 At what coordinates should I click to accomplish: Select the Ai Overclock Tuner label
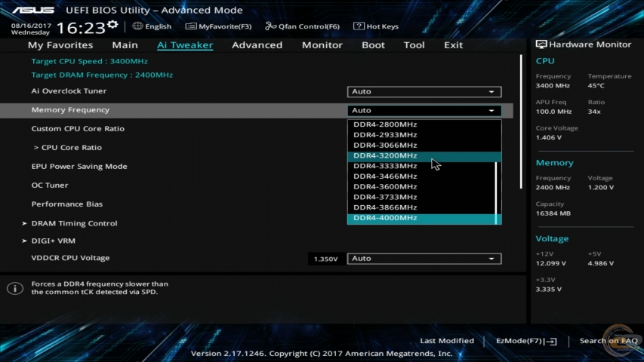(x=69, y=90)
